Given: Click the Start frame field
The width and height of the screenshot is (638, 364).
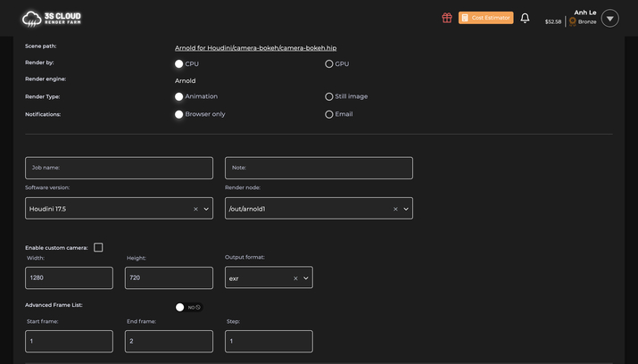Looking at the screenshot, I should [x=70, y=341].
